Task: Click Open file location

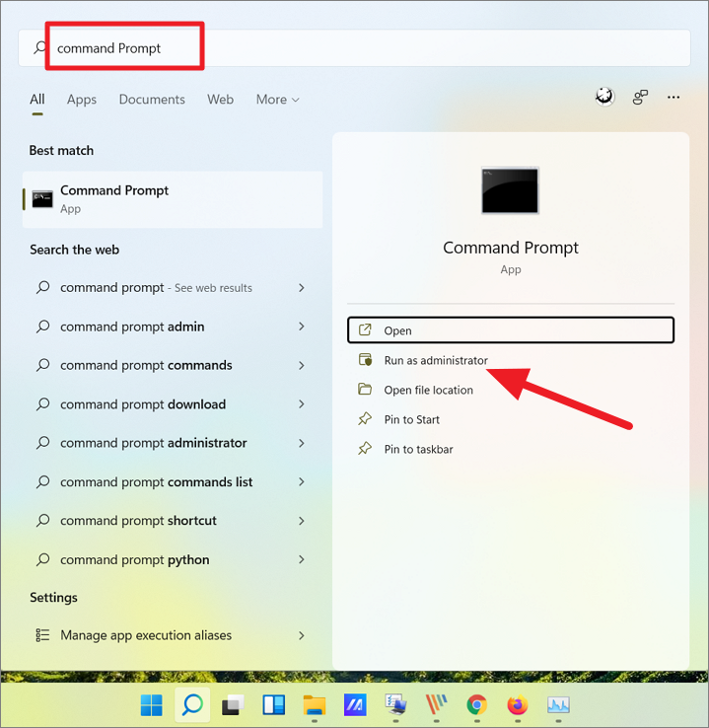Action: (x=511, y=390)
